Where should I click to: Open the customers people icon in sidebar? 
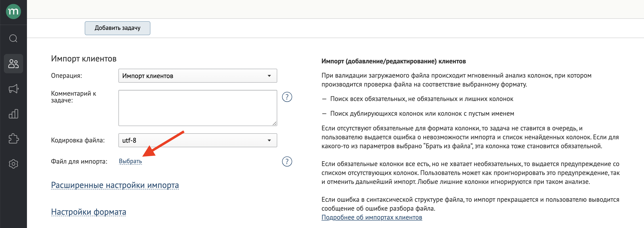13,64
